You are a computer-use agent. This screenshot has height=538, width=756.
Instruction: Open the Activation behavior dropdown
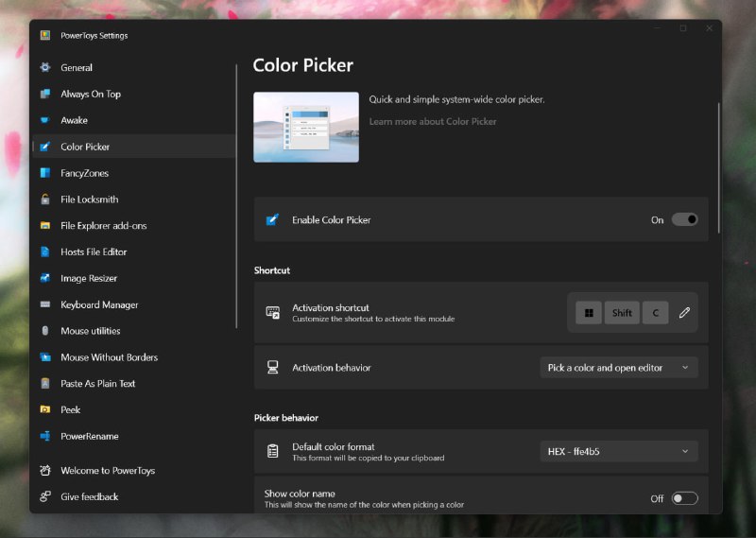(x=618, y=368)
